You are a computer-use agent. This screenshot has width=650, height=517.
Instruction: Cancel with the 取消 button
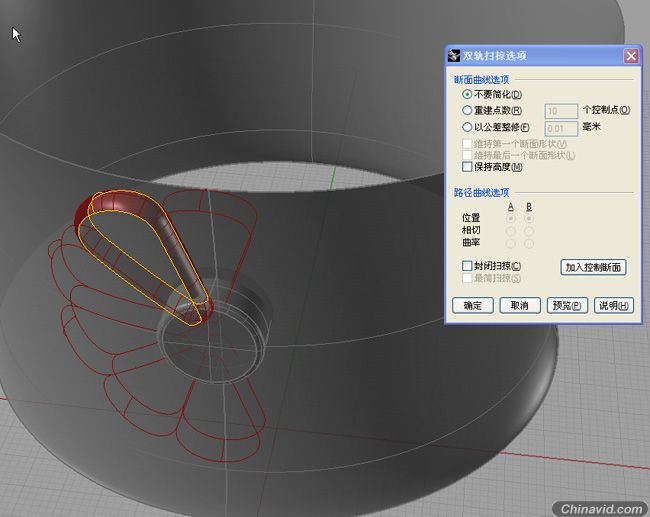tap(520, 306)
